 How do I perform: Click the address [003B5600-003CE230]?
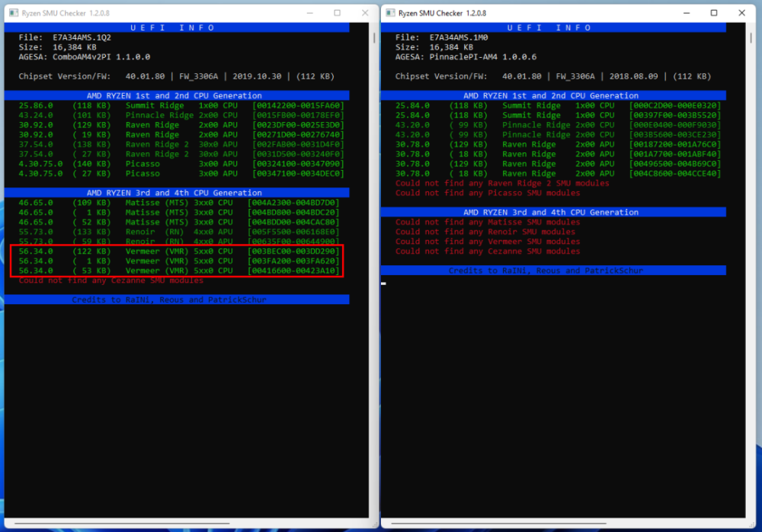674,135
